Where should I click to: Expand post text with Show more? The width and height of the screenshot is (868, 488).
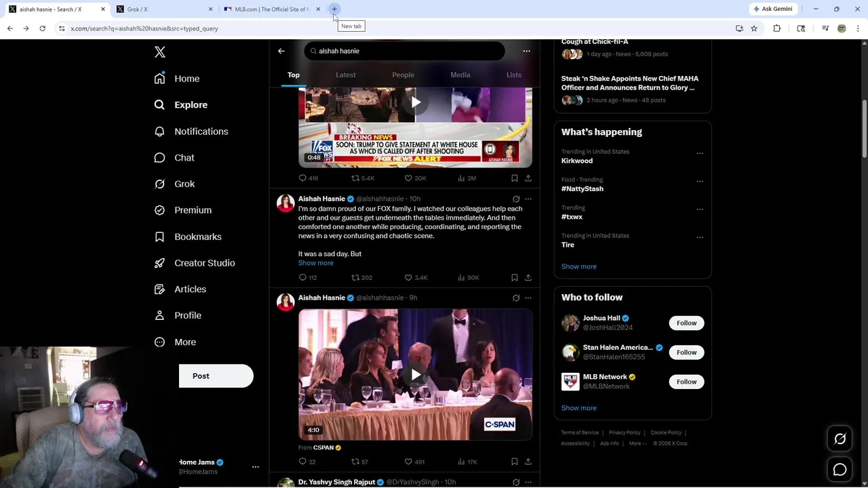pos(316,263)
